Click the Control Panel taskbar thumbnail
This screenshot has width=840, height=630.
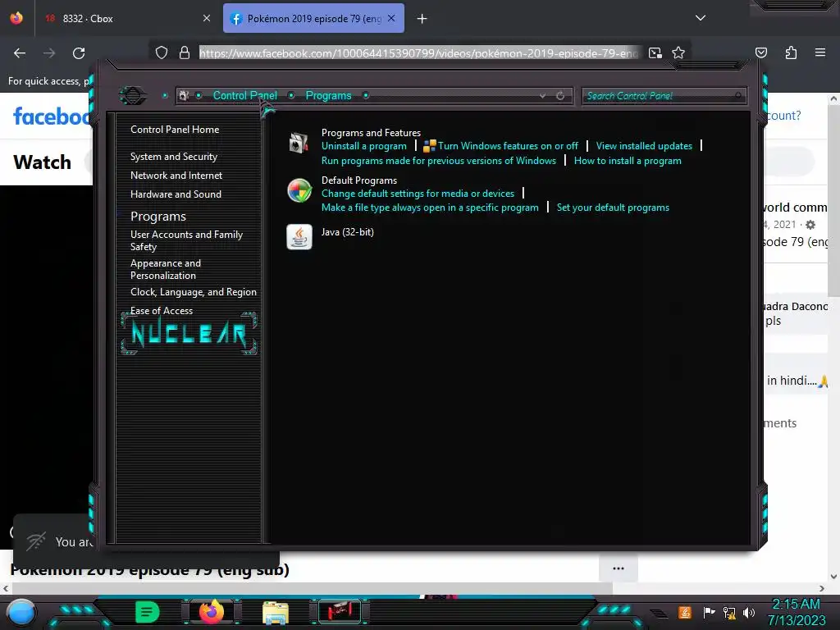pos(340,612)
